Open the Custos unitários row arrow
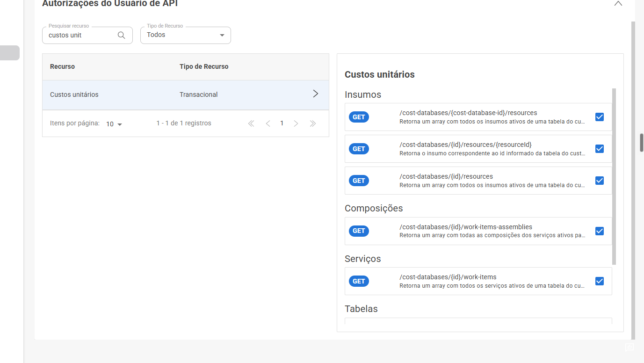The image size is (644, 363). (x=315, y=94)
